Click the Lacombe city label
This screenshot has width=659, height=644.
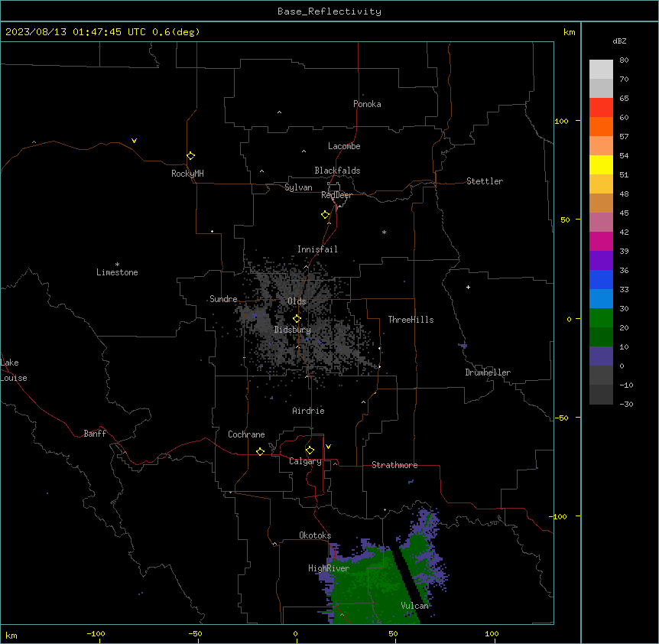344,146
